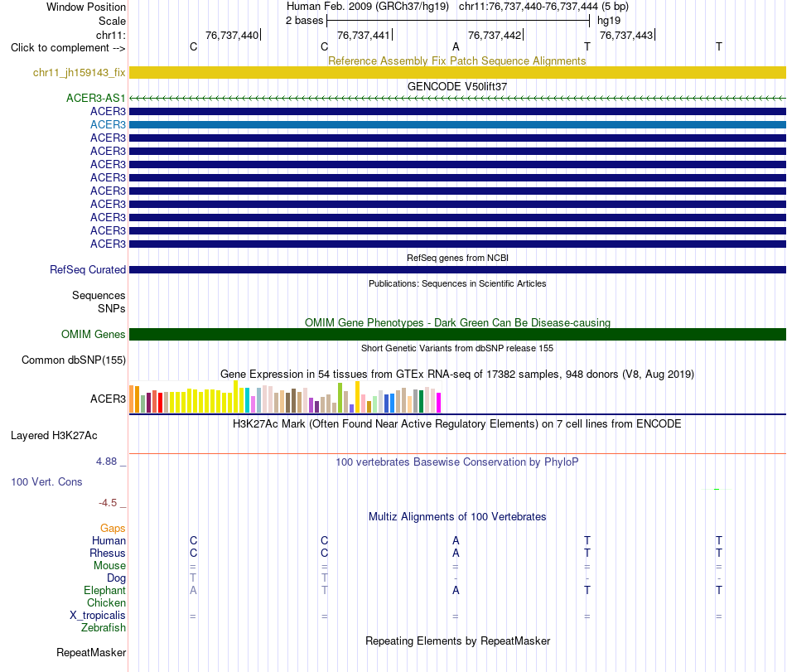Open the 'H3K27Ac Mark' track title
This screenshot has width=787, height=672.
click(x=457, y=423)
